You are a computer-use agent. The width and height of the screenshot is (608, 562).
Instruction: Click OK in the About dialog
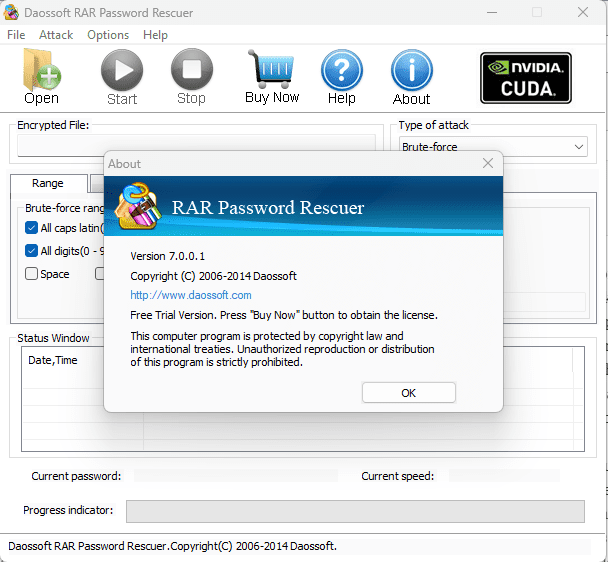pos(409,393)
